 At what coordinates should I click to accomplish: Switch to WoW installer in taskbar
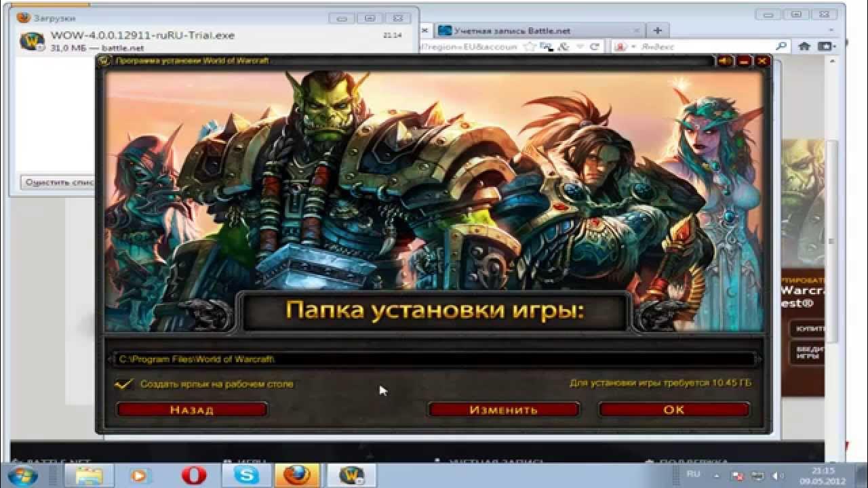[x=351, y=475]
